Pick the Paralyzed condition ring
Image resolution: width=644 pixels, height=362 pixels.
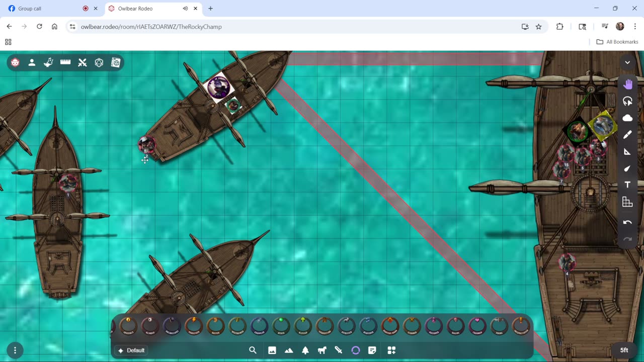[x=194, y=326]
